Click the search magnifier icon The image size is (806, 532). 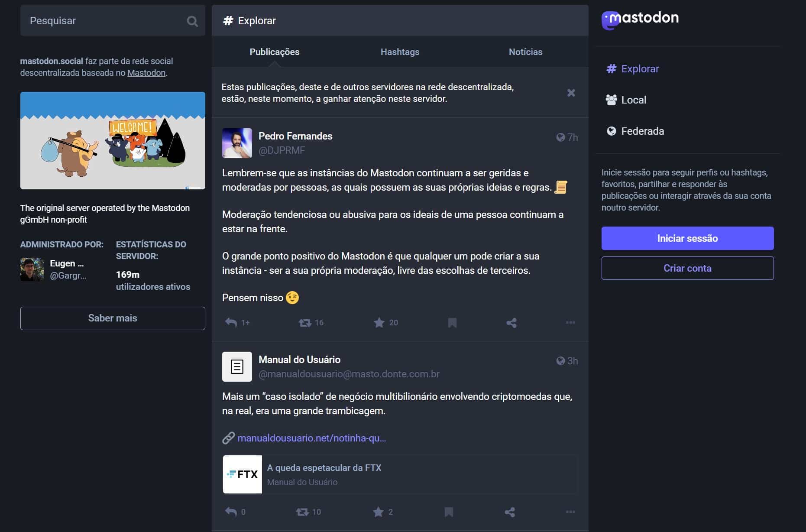(192, 21)
